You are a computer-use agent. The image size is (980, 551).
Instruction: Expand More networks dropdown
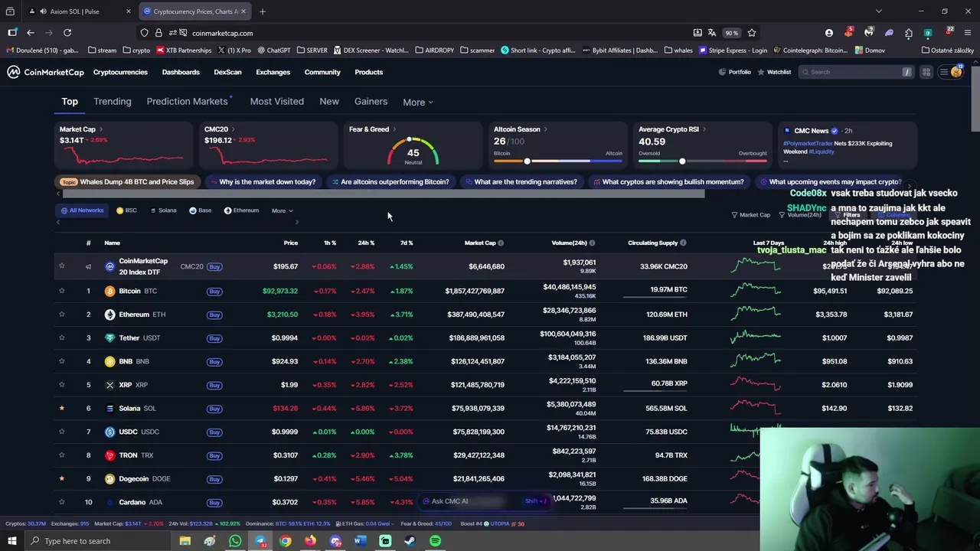[x=282, y=210]
